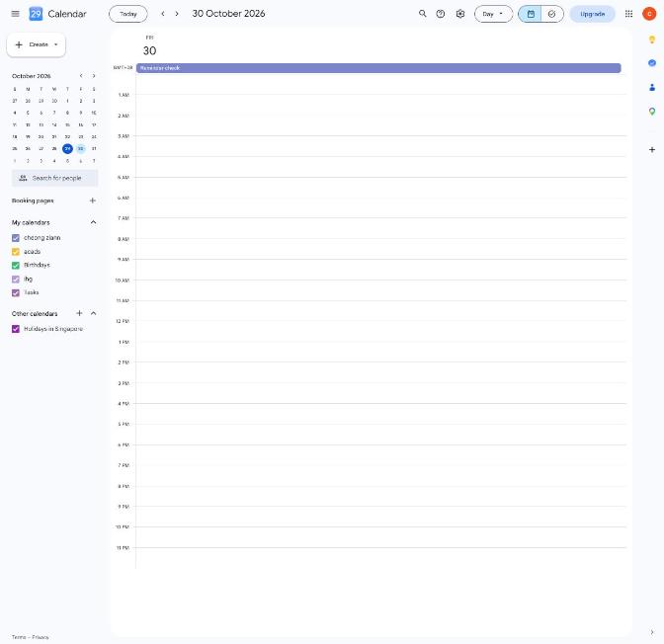Click the October 2026 mini calendar title
This screenshot has height=644, width=664.
(x=32, y=76)
